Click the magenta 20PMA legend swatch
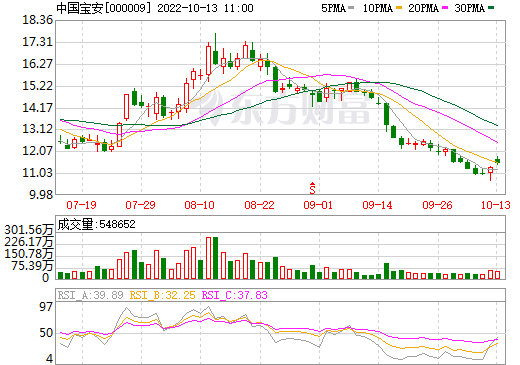Image resolution: width=520 pixels, height=365 pixels. tap(445, 7)
